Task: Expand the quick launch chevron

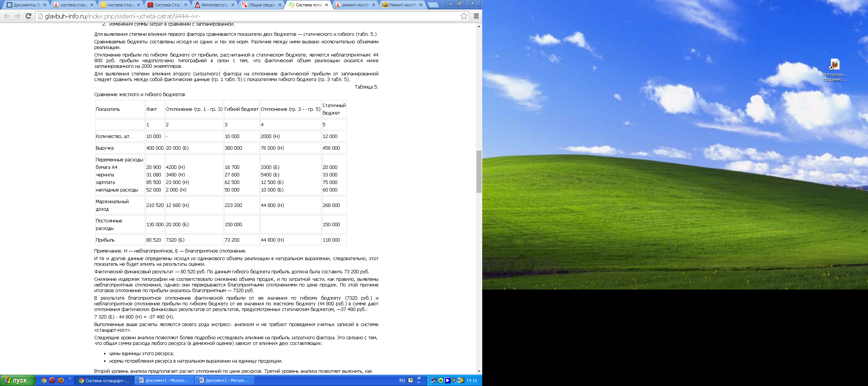Action: tap(70, 378)
